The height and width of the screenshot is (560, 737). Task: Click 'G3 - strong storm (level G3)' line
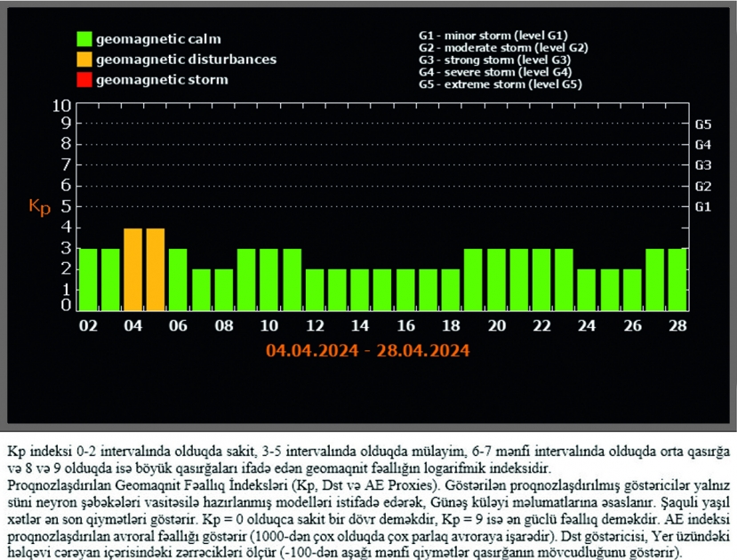(494, 60)
